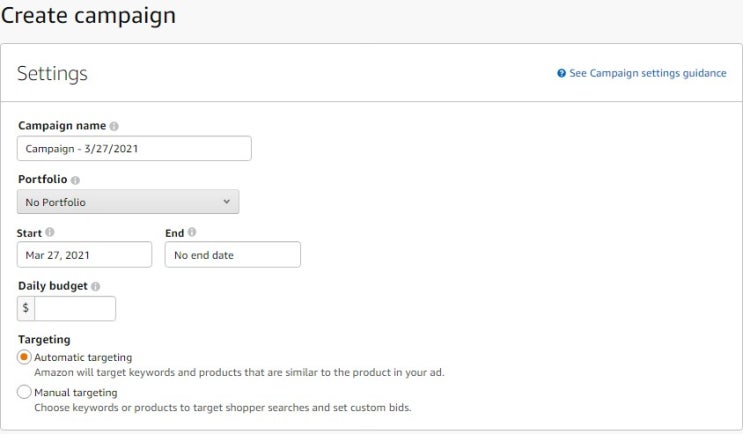Click the dollar sign budget prefix
Image resolution: width=743 pixels, height=434 pixels.
(26, 308)
